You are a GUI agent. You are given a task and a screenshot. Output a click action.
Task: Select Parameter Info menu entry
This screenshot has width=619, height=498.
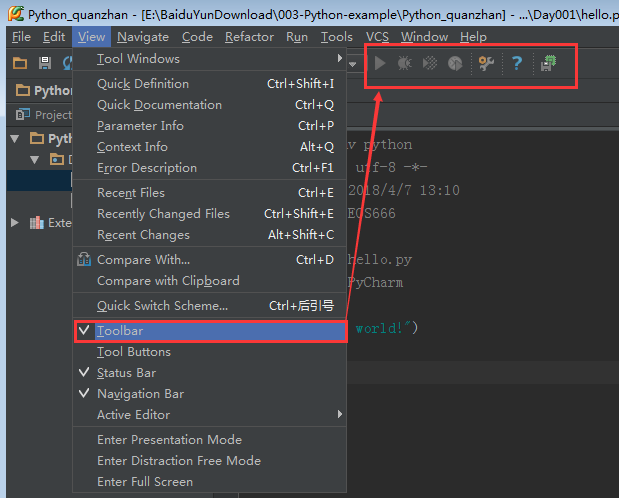[x=210, y=126]
